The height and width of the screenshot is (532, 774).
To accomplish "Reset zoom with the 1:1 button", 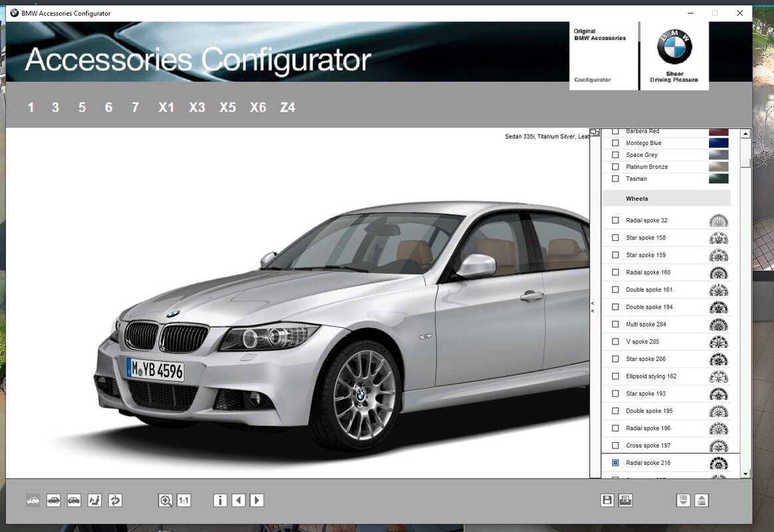I will click(184, 501).
